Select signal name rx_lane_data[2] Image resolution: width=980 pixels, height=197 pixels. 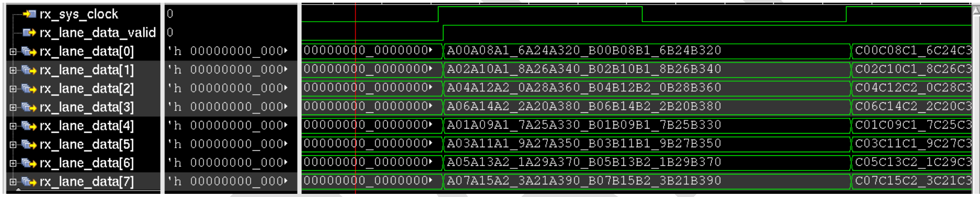pyautogui.click(x=87, y=89)
